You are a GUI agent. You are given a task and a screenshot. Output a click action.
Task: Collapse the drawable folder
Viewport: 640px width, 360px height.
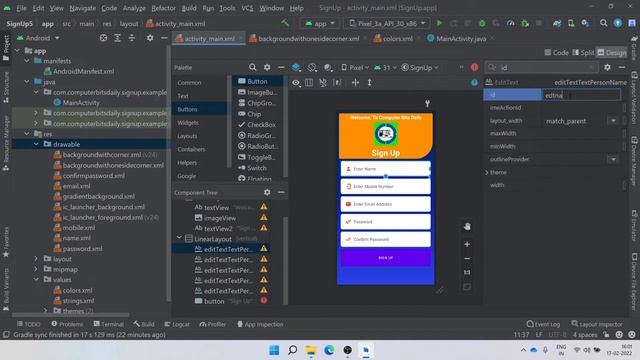click(36, 144)
